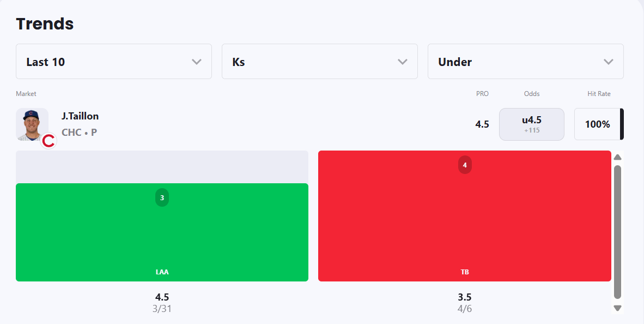Click the chevron on Last 10 dropdown
Screen dimensions: 644x324
click(x=197, y=62)
